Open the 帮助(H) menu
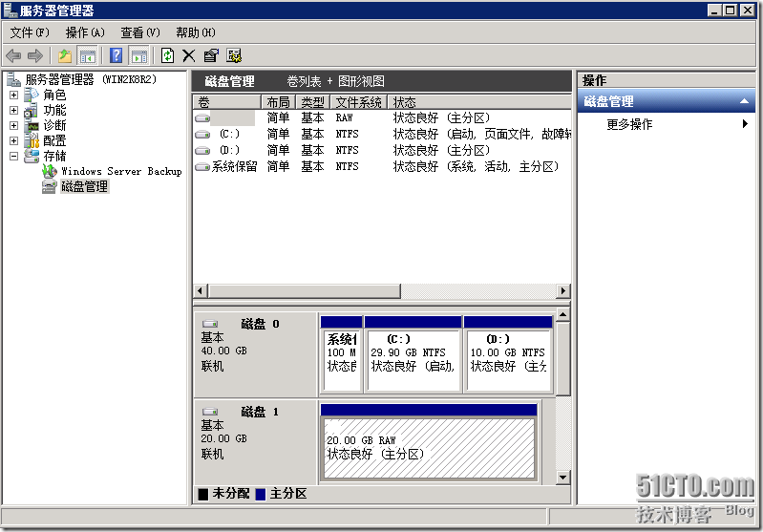The height and width of the screenshot is (532, 763). [x=196, y=32]
